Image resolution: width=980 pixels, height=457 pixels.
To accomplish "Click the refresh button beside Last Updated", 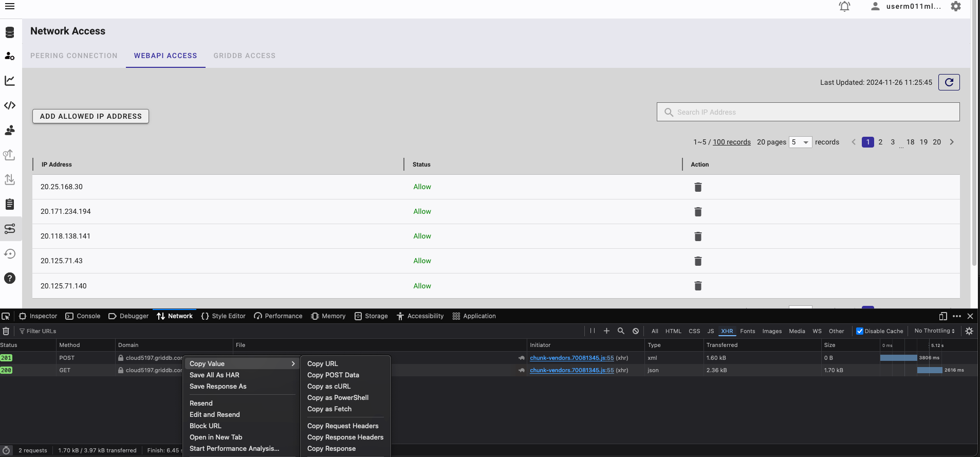I will click(949, 82).
